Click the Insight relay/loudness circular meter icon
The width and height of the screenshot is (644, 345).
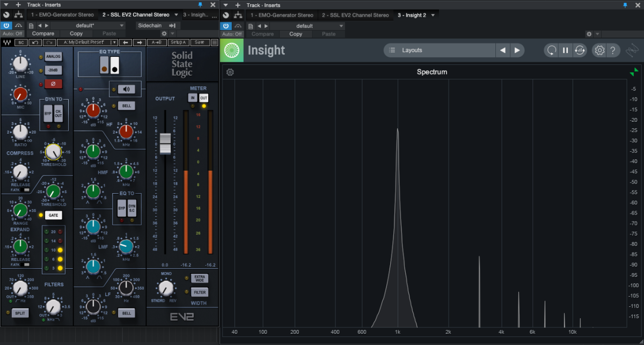coord(579,50)
